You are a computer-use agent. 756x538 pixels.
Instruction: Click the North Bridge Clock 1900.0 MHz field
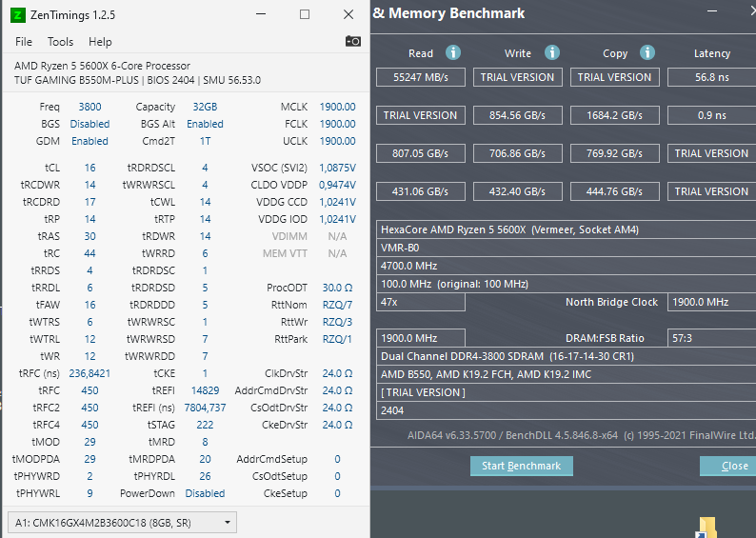point(711,302)
